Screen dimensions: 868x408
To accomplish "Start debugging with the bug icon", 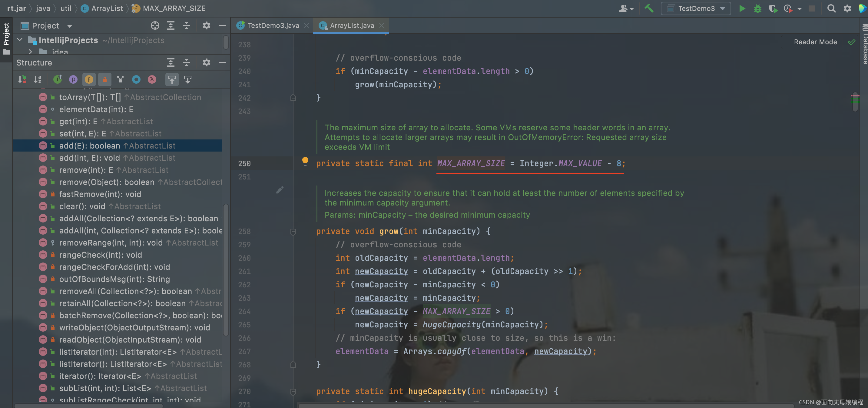I will point(757,8).
